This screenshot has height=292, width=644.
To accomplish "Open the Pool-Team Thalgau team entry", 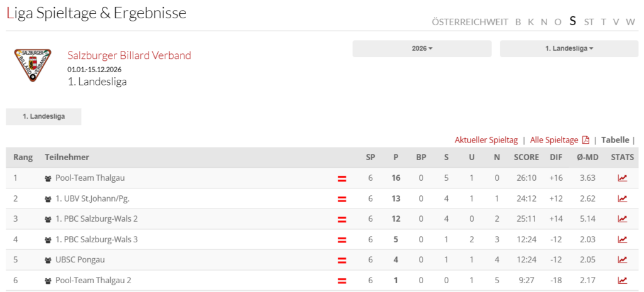I will tap(90, 178).
